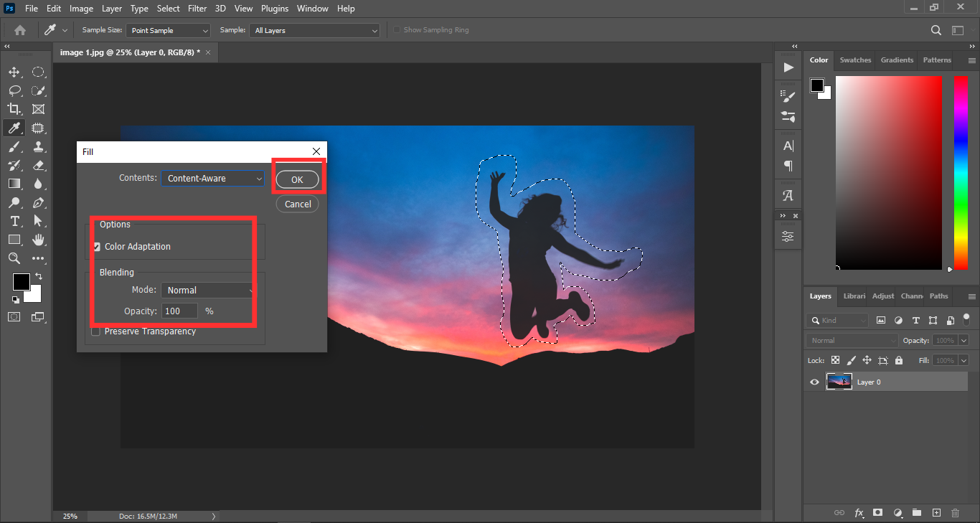Toggle lock position icon in Layers
This screenshot has width=980, height=523.
tap(867, 360)
